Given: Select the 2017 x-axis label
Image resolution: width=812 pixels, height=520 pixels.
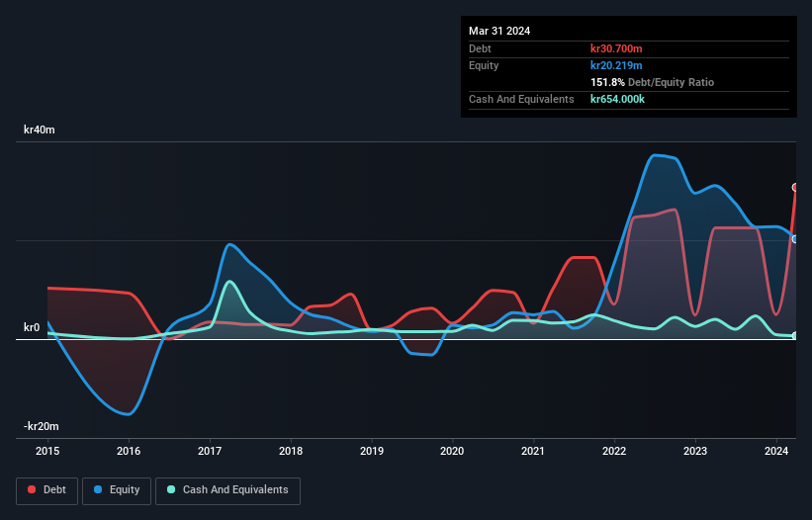Looking at the screenshot, I should pos(210,451).
